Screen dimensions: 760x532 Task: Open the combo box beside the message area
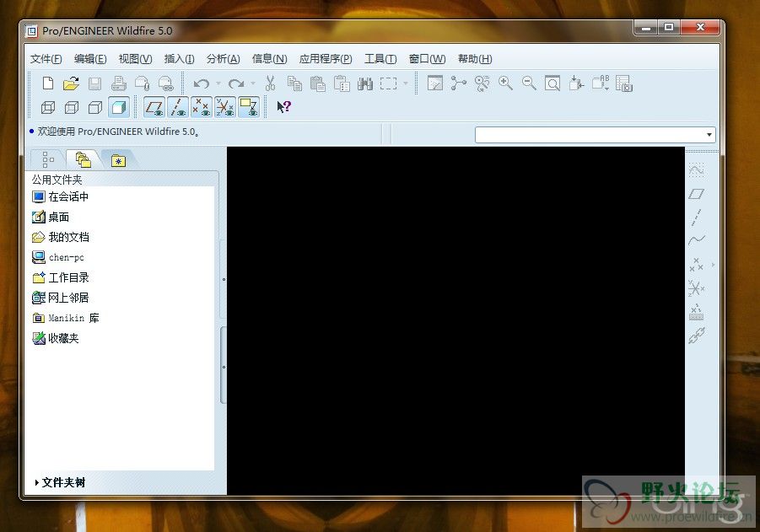(x=596, y=135)
